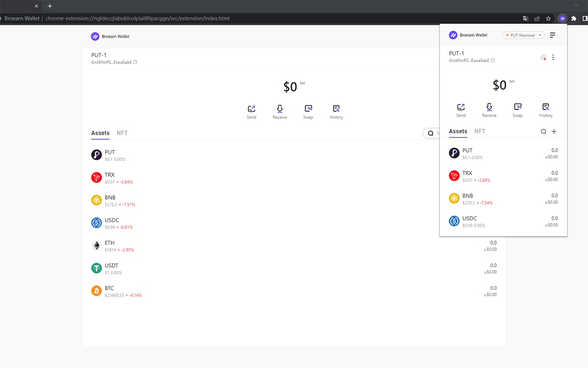Screen dimensions: 588x368
Task: Open the hamburger menu in the popup
Action: pyautogui.click(x=552, y=35)
